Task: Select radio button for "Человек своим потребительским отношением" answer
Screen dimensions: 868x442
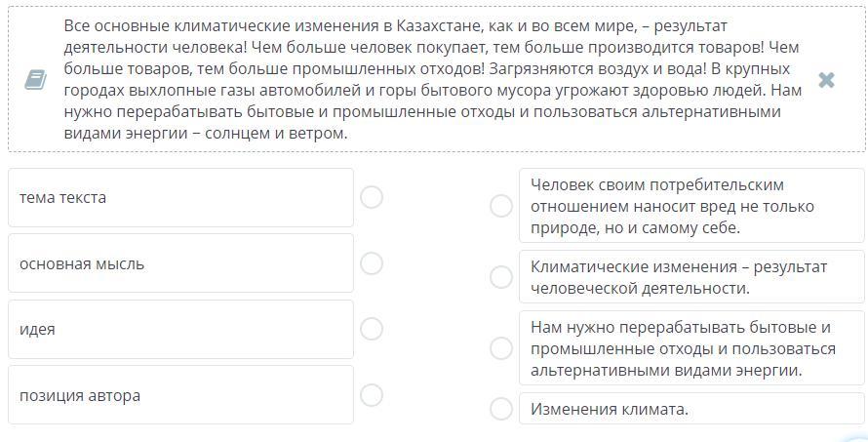Action: point(501,206)
